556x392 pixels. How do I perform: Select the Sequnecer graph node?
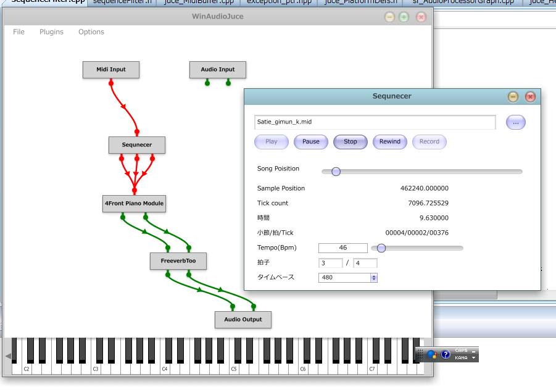coord(136,145)
